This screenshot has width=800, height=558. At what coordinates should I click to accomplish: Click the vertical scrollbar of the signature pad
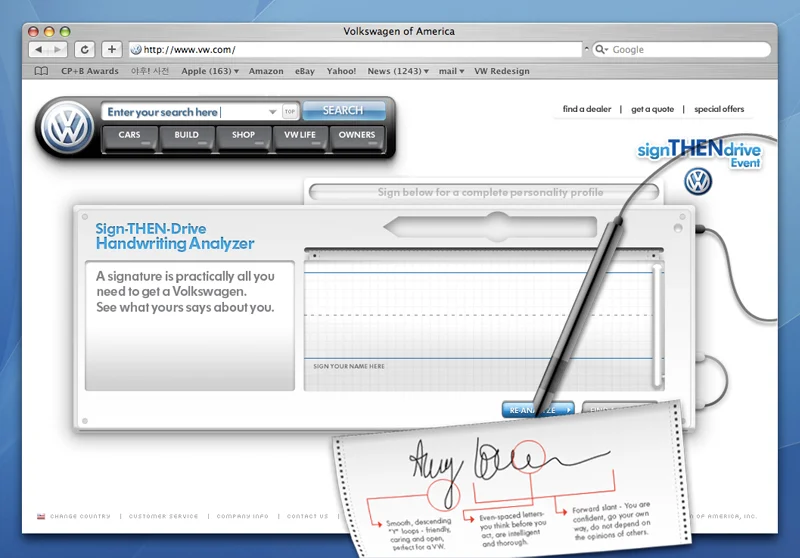(657, 324)
